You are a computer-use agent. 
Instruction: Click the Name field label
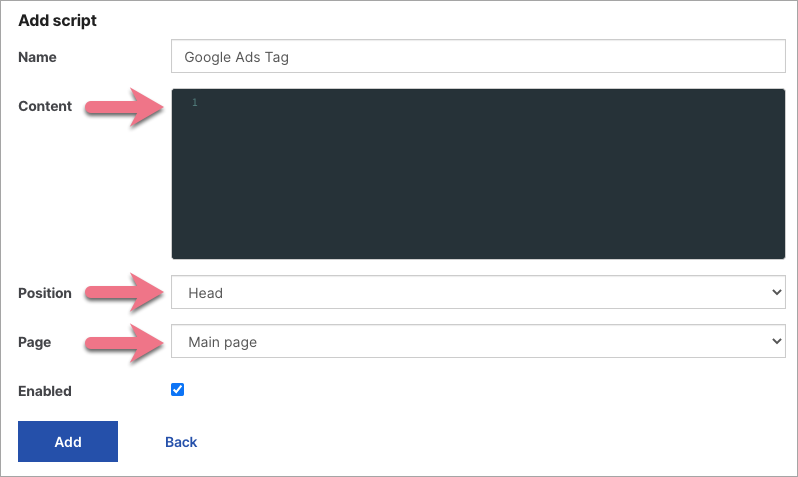(x=38, y=57)
